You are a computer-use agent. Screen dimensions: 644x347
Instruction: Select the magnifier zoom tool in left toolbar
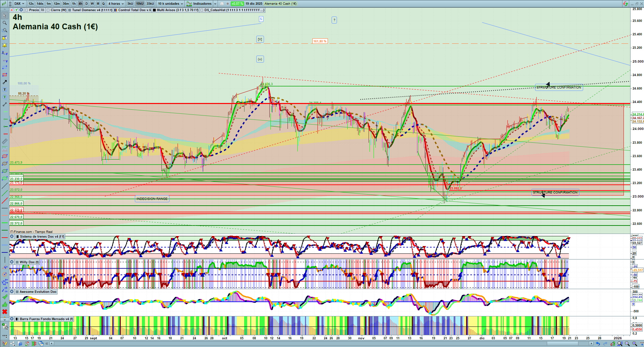click(x=5, y=23)
